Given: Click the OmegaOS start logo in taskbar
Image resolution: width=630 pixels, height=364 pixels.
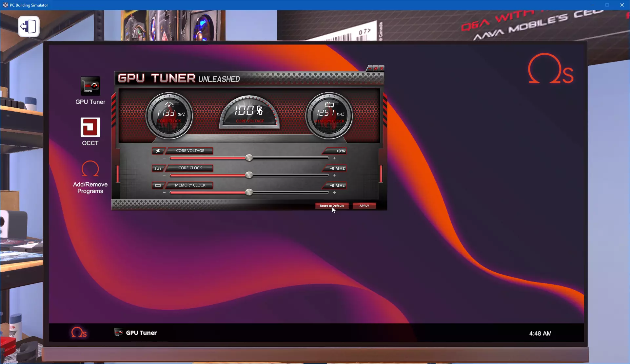Looking at the screenshot, I should pyautogui.click(x=79, y=333).
